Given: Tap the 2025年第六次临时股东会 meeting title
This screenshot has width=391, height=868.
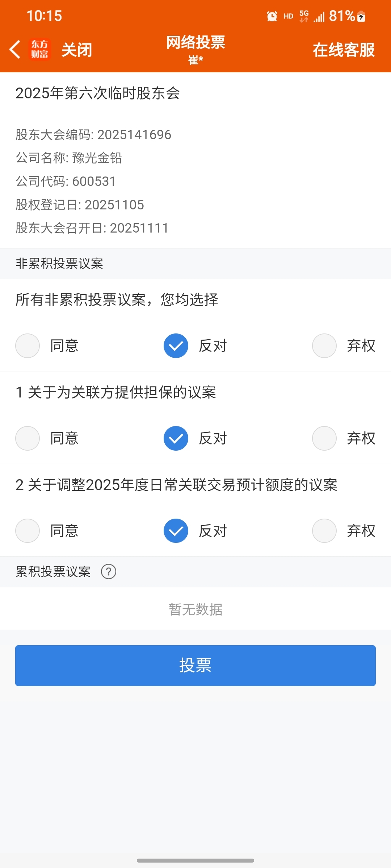Looking at the screenshot, I should 98,93.
